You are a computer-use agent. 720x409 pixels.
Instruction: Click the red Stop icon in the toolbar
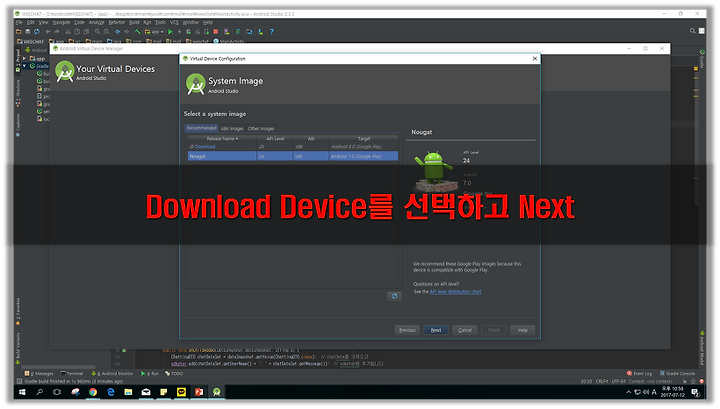pyautogui.click(x=215, y=32)
